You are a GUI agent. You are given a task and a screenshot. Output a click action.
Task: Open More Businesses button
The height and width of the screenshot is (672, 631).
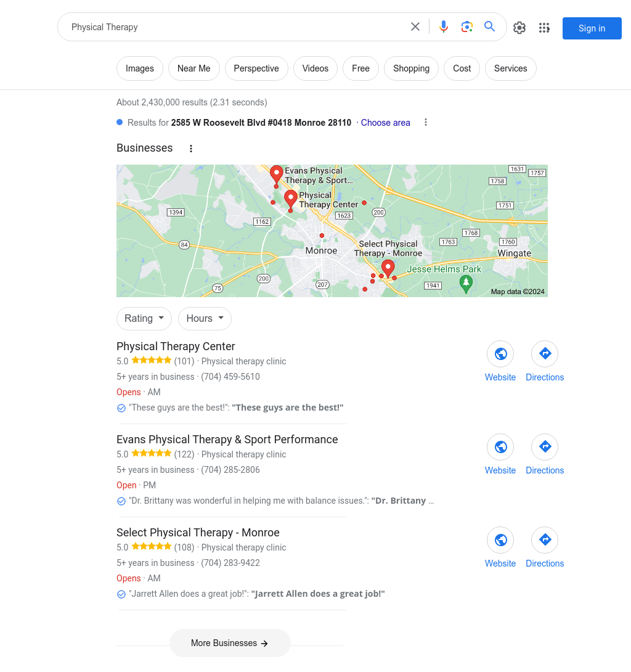point(230,643)
